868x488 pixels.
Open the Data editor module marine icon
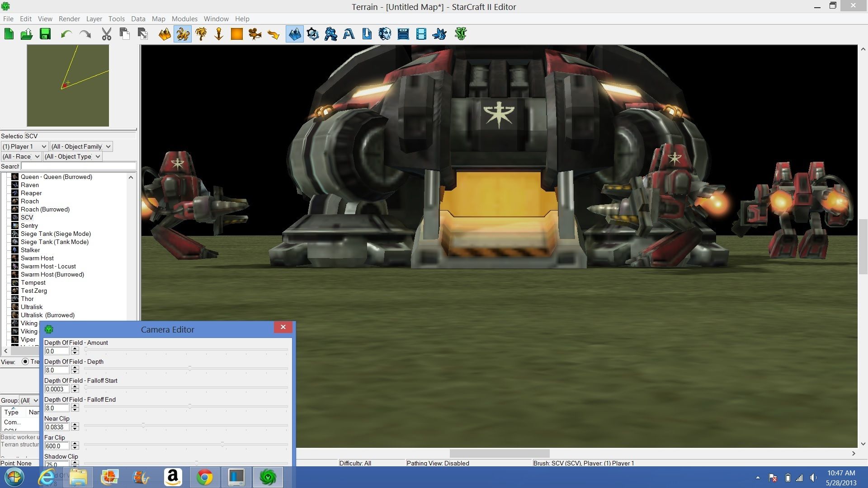[x=331, y=34]
